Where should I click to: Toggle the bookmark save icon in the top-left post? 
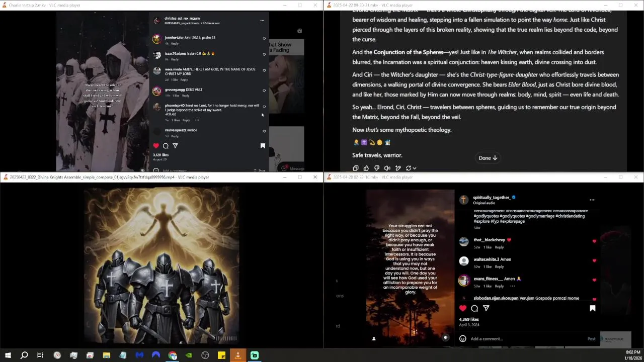pos(263,146)
